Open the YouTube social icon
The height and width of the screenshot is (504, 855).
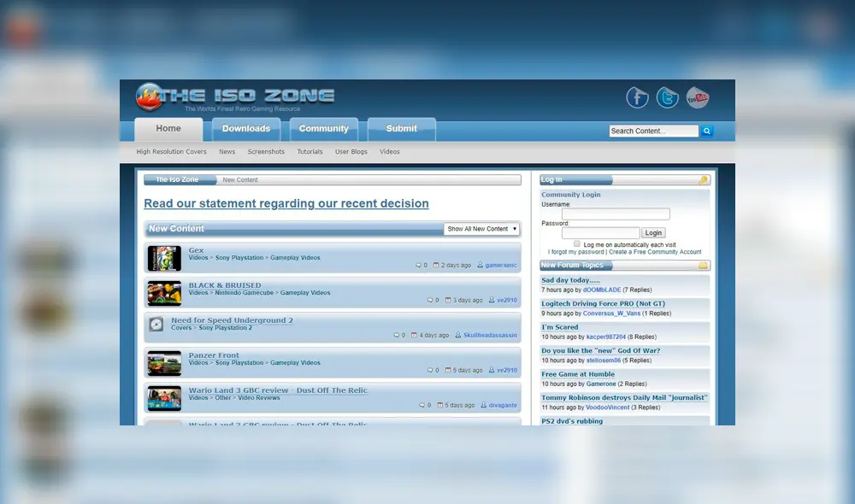point(698,98)
